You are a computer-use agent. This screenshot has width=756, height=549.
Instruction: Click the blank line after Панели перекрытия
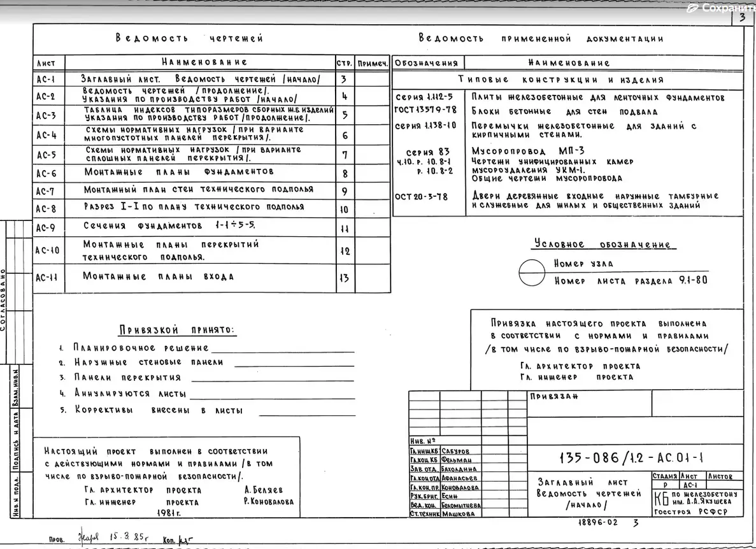pyautogui.click(x=273, y=378)
